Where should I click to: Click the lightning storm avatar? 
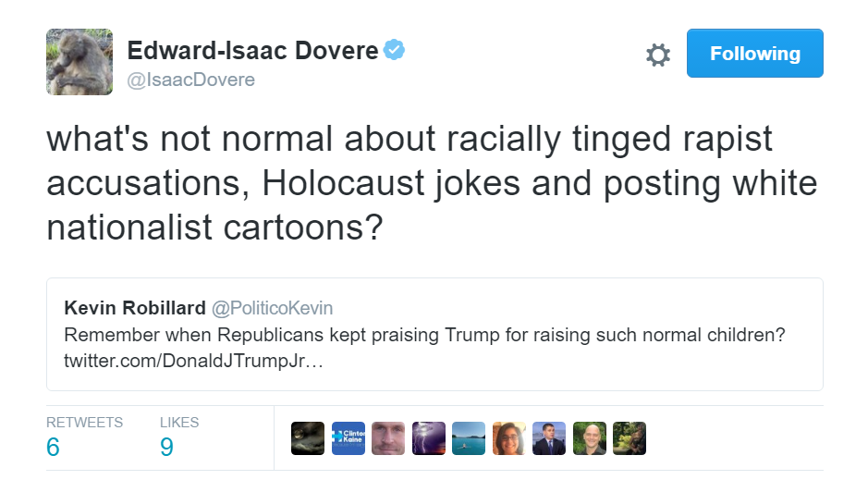429,438
